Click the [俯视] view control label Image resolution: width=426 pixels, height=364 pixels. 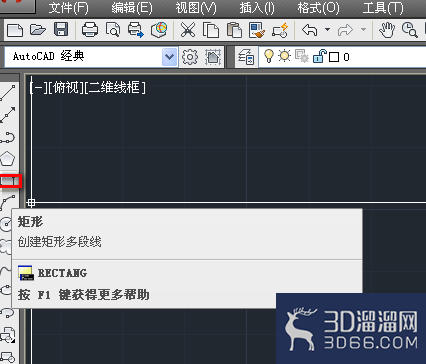pyautogui.click(x=66, y=88)
